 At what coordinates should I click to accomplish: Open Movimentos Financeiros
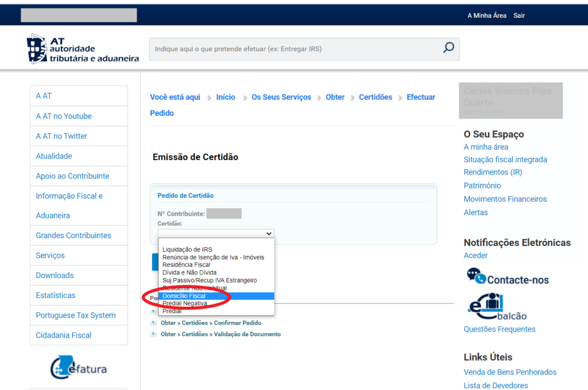tap(505, 199)
